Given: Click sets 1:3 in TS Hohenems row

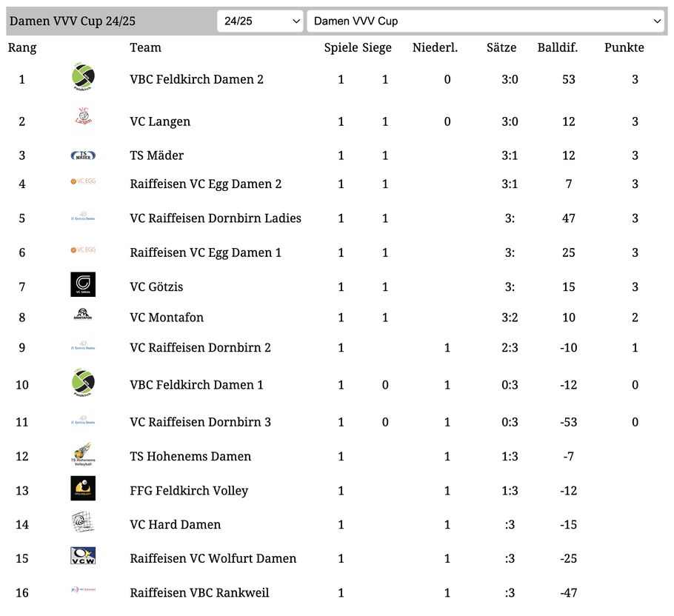Looking at the screenshot, I should click(510, 456).
